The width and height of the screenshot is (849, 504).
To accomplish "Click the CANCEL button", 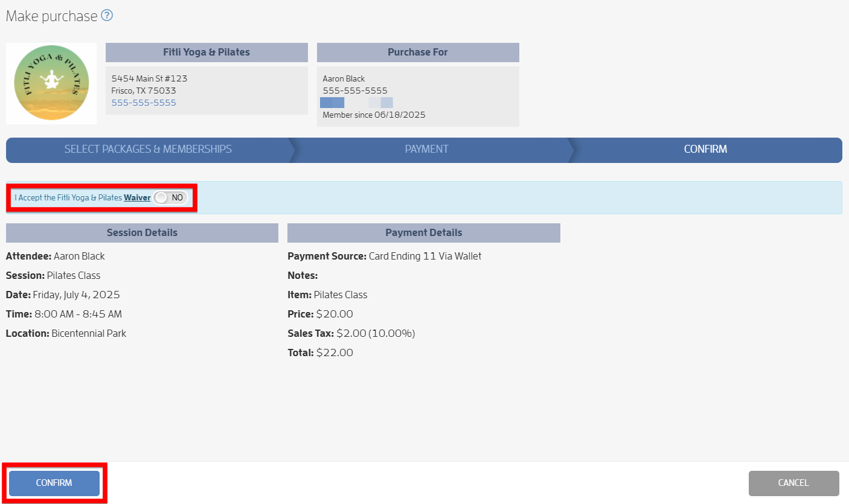I will click(793, 483).
